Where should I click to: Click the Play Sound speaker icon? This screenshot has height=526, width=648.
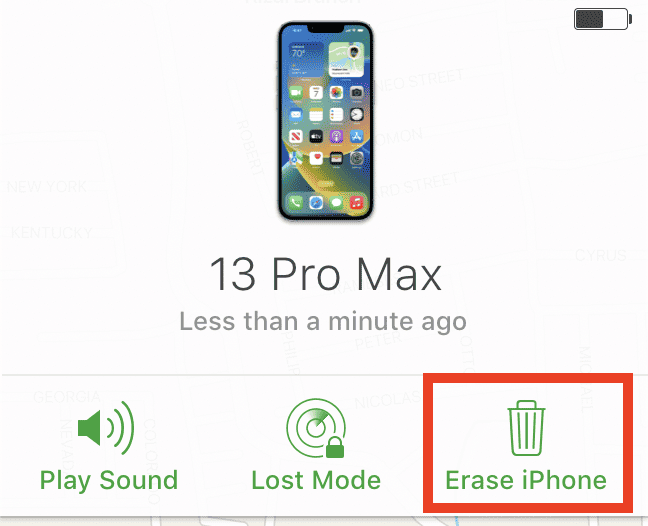(106, 428)
